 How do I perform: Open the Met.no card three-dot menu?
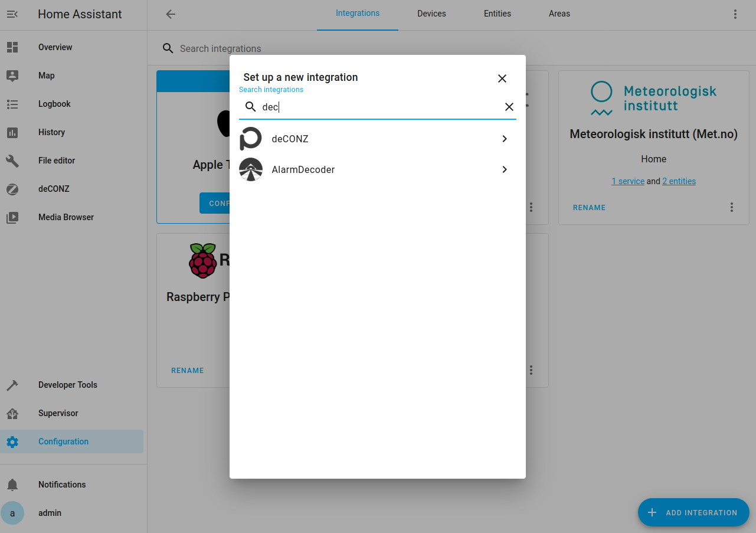[731, 207]
